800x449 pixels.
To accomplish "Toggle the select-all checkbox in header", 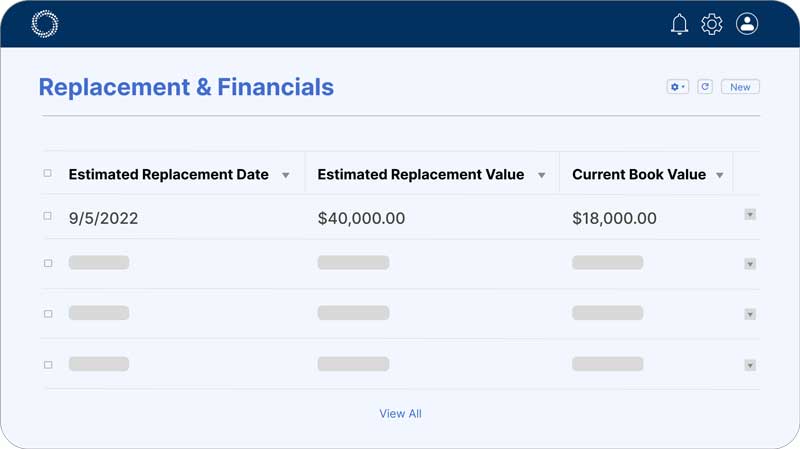I will [x=48, y=174].
